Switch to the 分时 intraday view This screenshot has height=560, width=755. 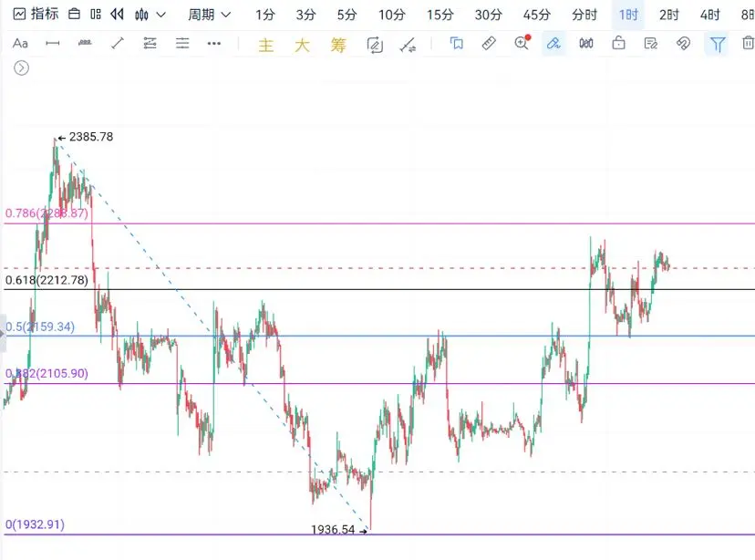coord(584,15)
